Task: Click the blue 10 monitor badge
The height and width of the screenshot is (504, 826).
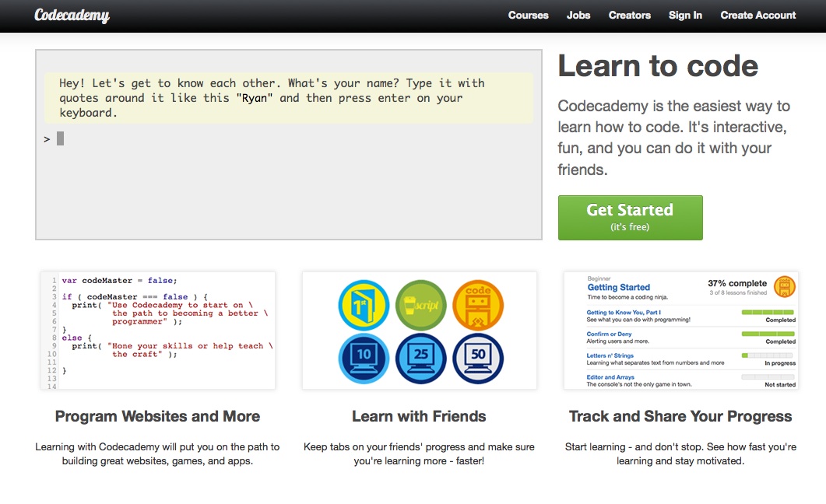Action: point(364,359)
